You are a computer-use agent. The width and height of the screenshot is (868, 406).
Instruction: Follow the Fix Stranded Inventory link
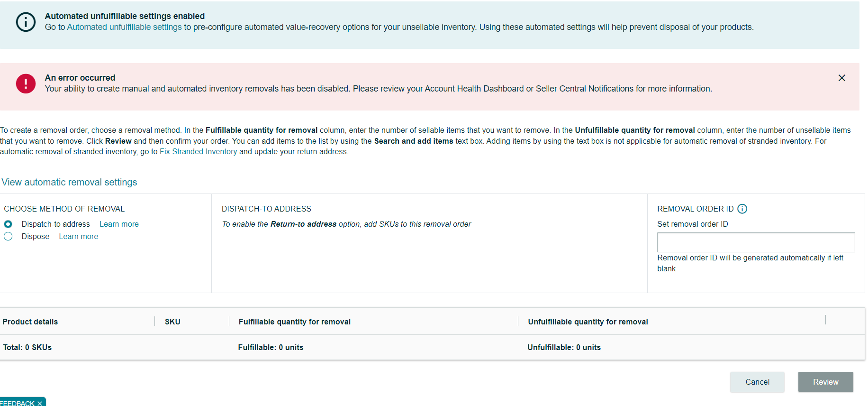pyautogui.click(x=198, y=152)
